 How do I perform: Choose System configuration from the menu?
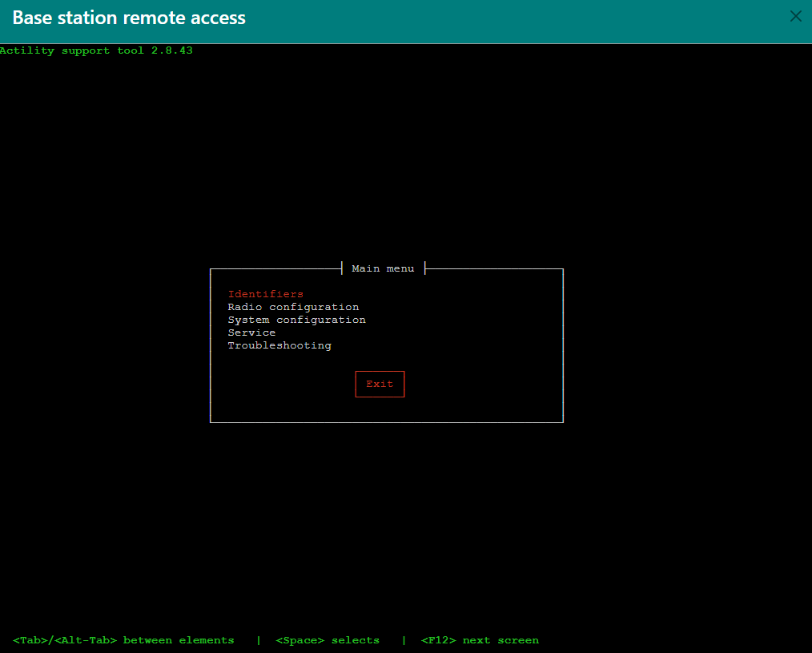[296, 320]
